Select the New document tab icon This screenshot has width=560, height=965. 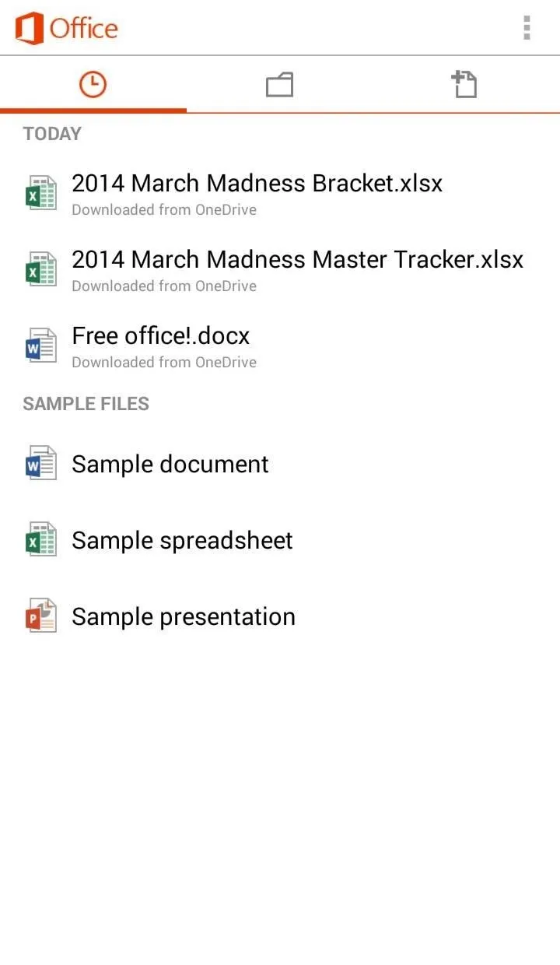(465, 84)
